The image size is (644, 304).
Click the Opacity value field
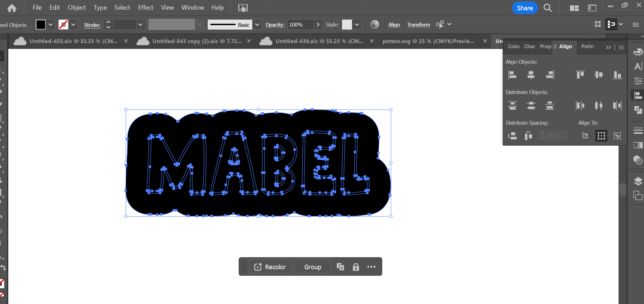click(x=300, y=24)
